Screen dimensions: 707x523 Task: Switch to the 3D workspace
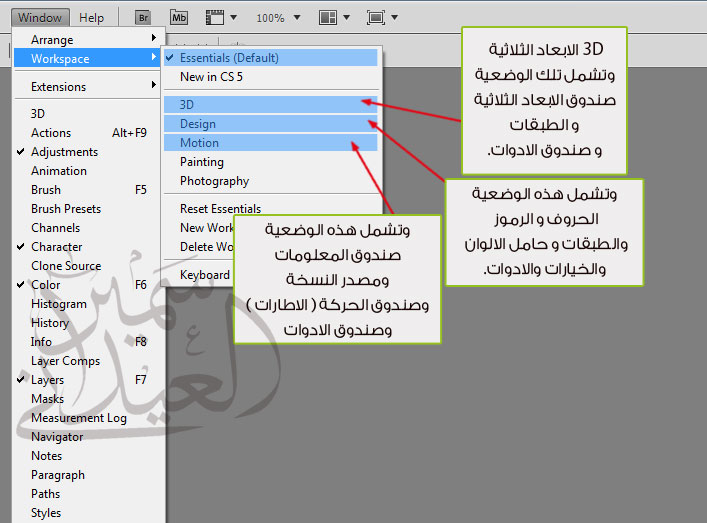tap(271, 105)
